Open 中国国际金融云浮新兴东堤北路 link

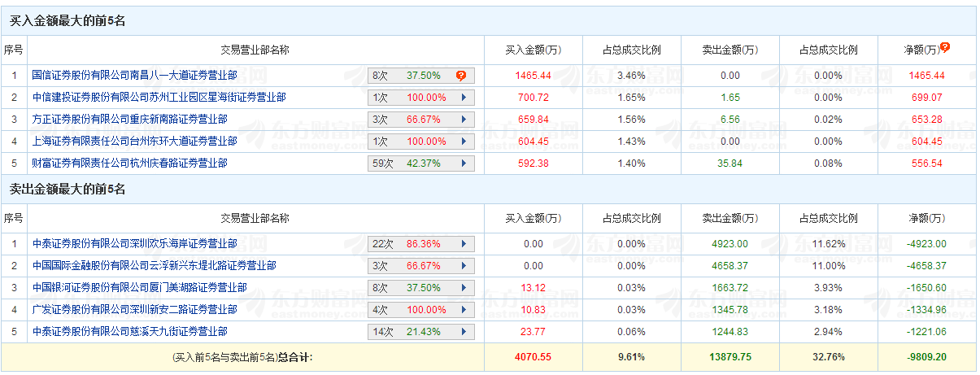(154, 265)
